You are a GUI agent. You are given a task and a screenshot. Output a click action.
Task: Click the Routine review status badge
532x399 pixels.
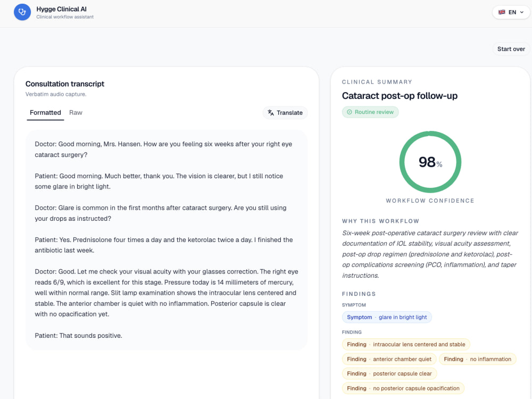point(370,112)
